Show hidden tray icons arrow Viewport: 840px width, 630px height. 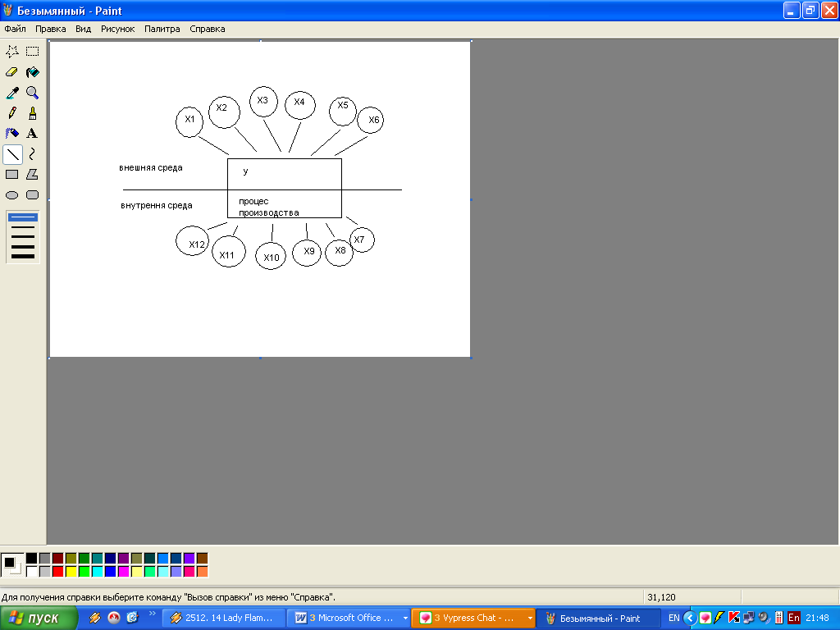[x=690, y=619]
